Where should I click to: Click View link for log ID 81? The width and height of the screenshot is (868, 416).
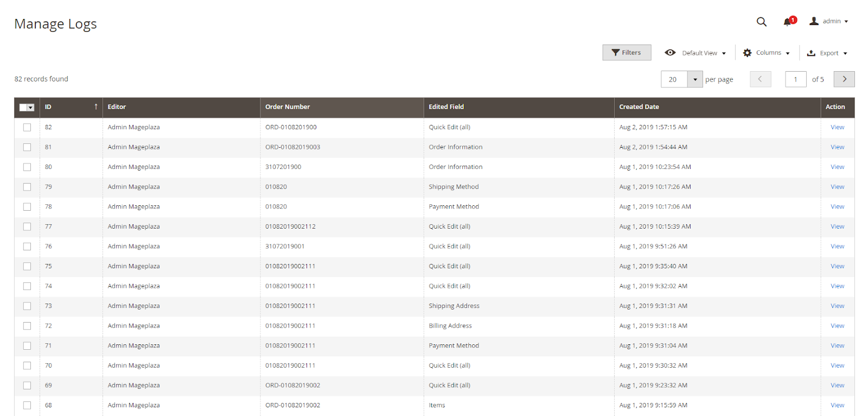click(837, 147)
